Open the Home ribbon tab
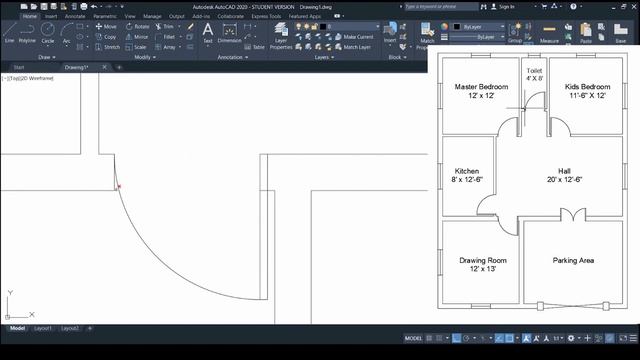 pos(29,16)
